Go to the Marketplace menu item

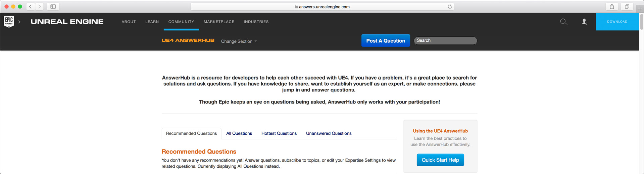(219, 21)
